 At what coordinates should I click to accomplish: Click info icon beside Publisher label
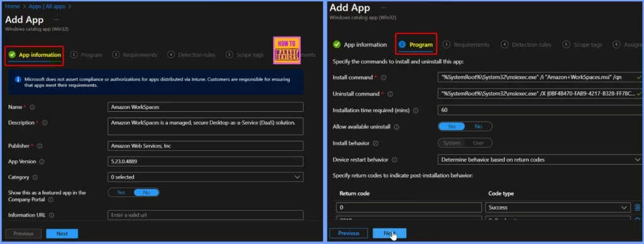point(40,146)
